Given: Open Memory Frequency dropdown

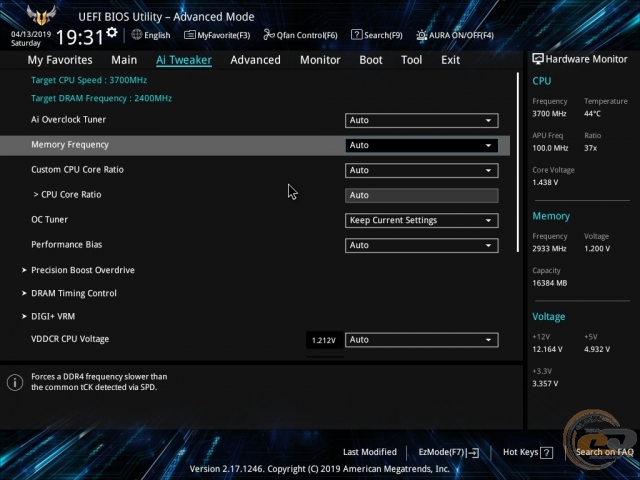Looking at the screenshot, I should pyautogui.click(x=422, y=145).
